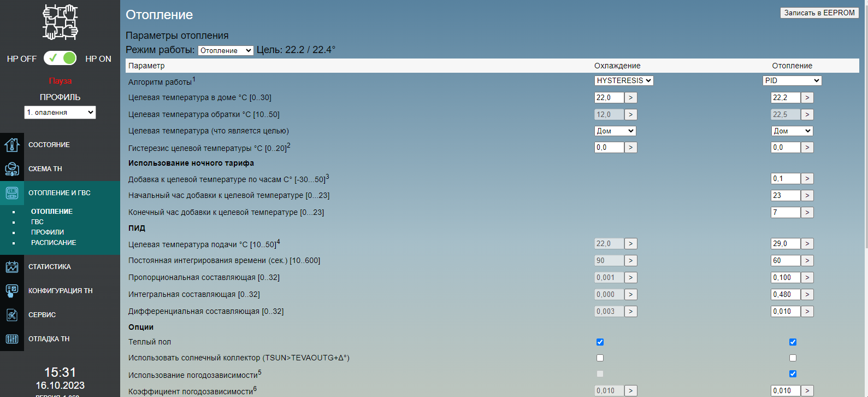868x397 pixels.
Task: Open the Режим работы dropdown
Action: coord(226,50)
